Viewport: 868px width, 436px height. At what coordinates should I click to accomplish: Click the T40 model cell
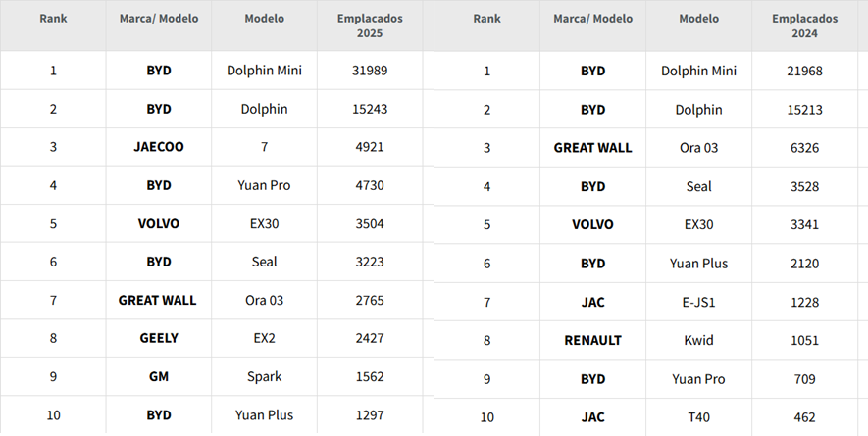tap(698, 417)
